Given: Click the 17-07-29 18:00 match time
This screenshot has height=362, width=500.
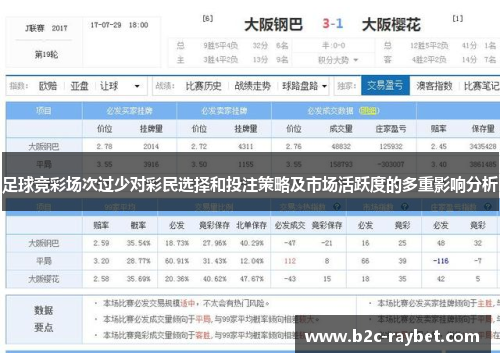Looking at the screenshot, I should point(119,25).
